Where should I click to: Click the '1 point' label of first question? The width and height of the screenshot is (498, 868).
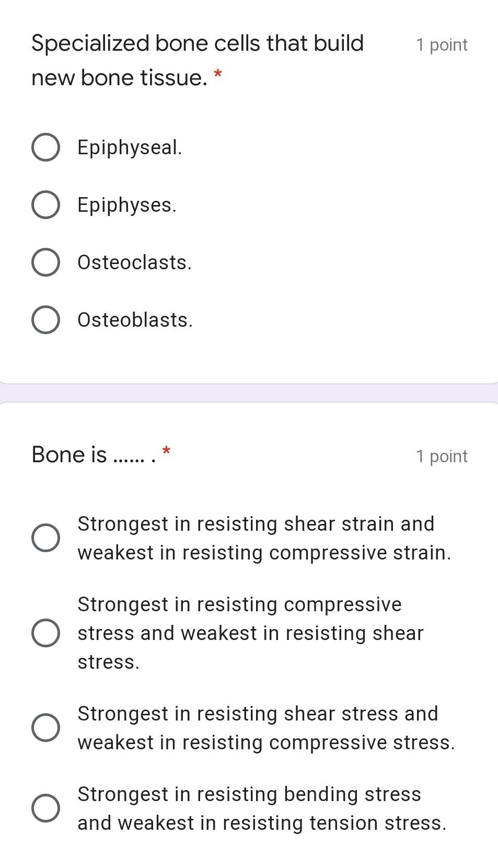coord(442,45)
